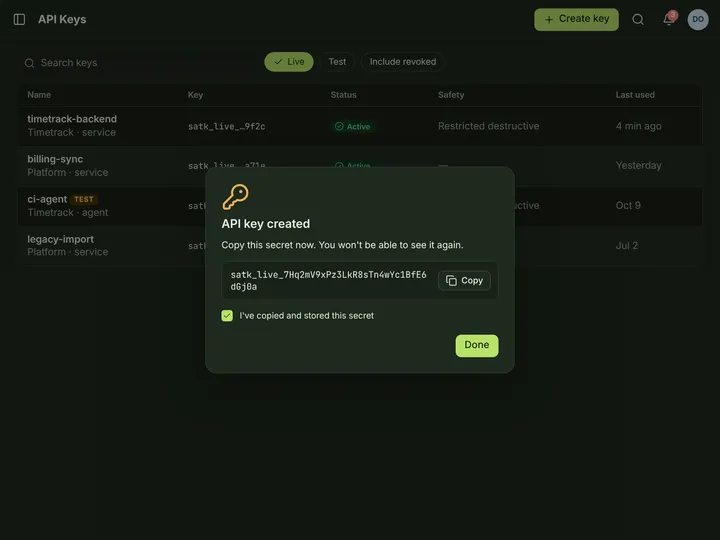Click the "Yesterday" last used value

638,165
